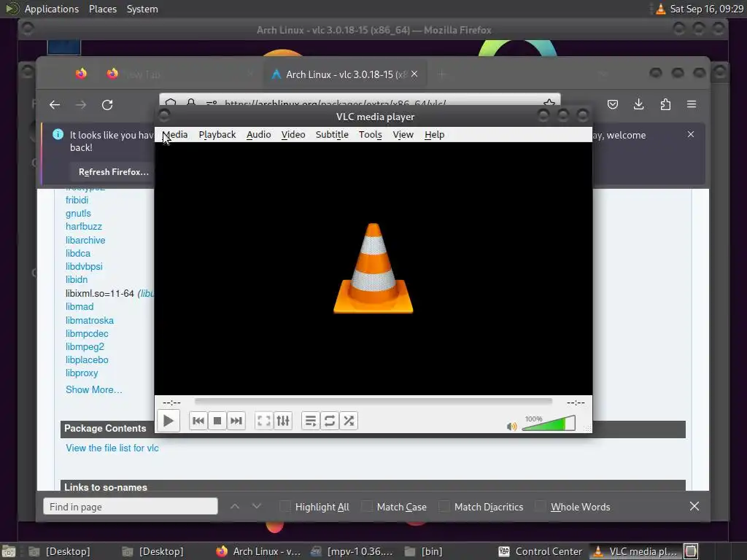Open the View menu in VLC
Viewport: 747px width, 560px height.
[x=403, y=135]
